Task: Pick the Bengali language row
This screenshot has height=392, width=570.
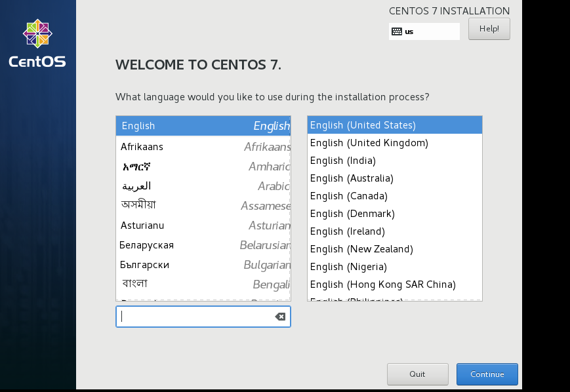Action: pyautogui.click(x=203, y=284)
